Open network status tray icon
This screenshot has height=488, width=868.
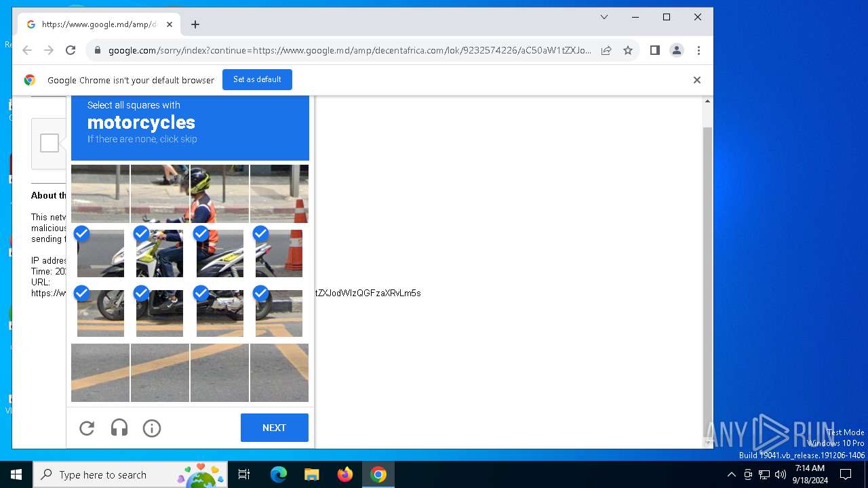pyautogui.click(x=764, y=474)
